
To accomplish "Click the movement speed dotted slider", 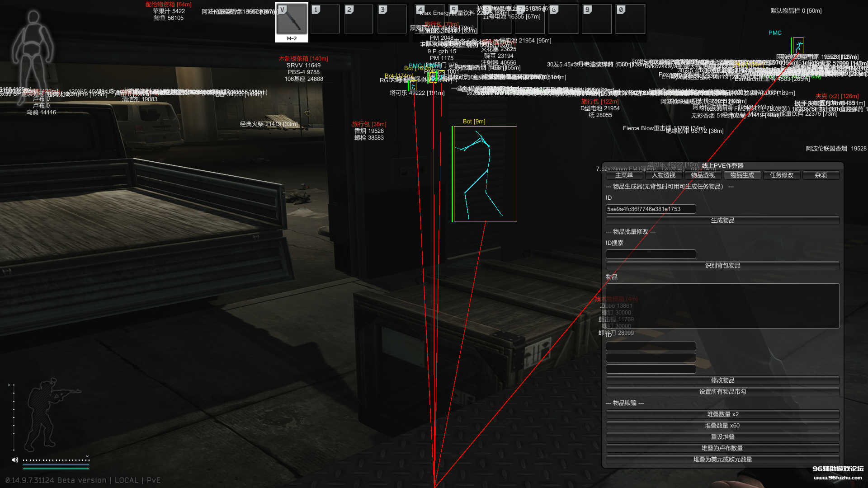I will [56, 460].
